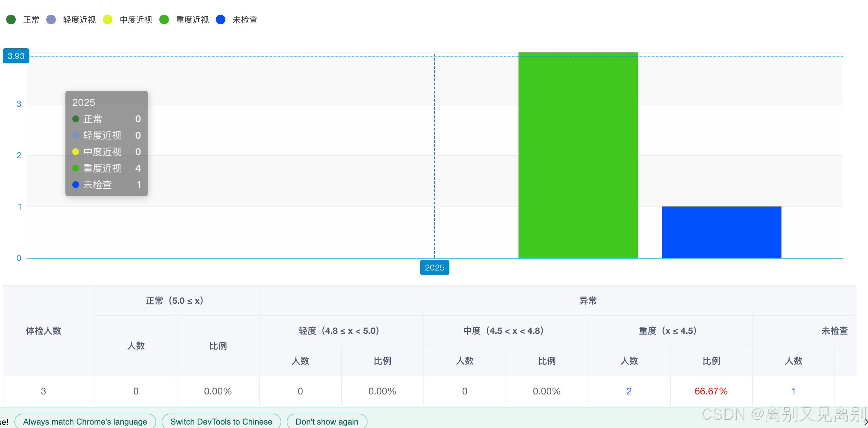The height and width of the screenshot is (428, 868).
Task: Toggle the 中度近视 legend dot
Action: click(108, 20)
